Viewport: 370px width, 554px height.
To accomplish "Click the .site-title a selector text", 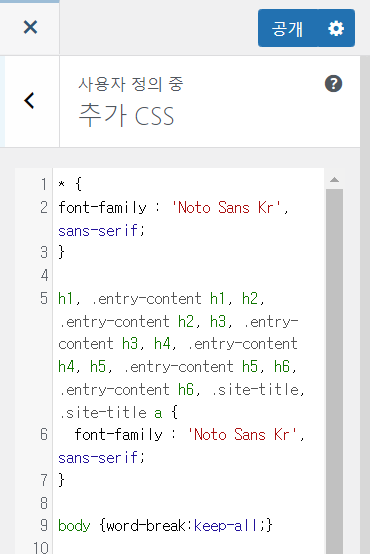I will click(x=111, y=412).
